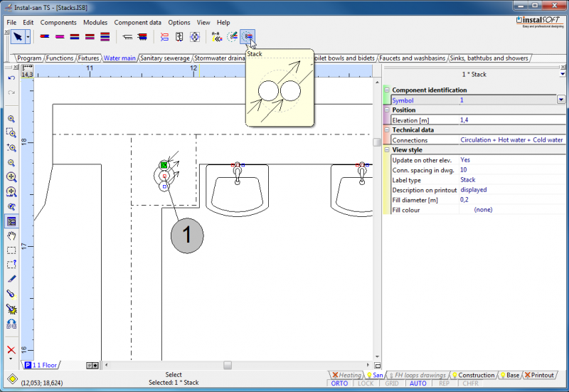This screenshot has width=569, height=392.
Task: Open the Sinks, bathtubs and showers tab
Action: point(489,58)
